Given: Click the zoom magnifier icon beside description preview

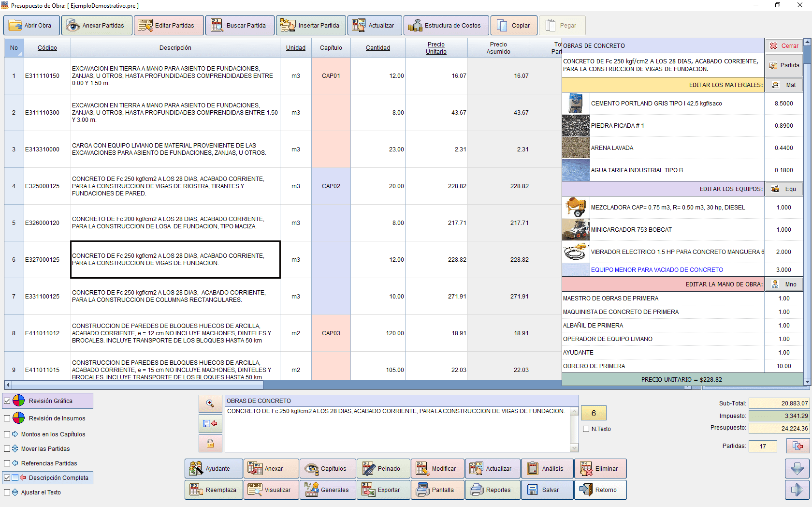Looking at the screenshot, I should coord(210,403).
